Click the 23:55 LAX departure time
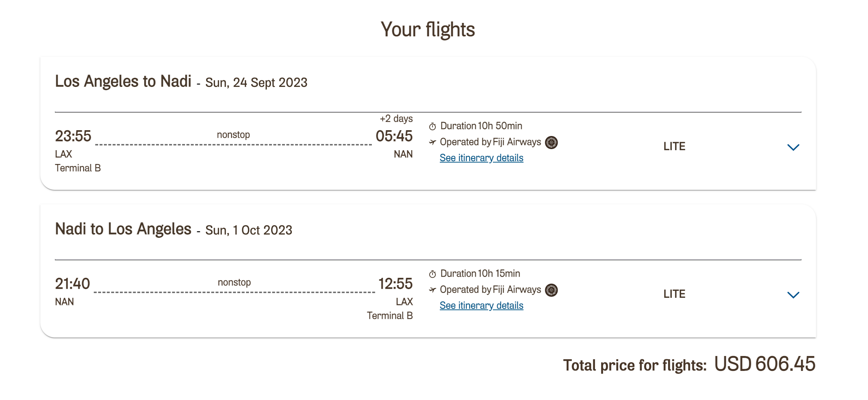Image resolution: width=868 pixels, height=400 pixels. click(73, 136)
